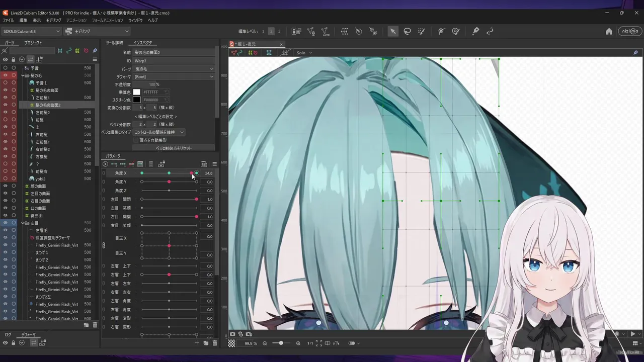Collapse the 左目 folder in parts tree
The width and height of the screenshot is (644, 362).
click(x=23, y=223)
